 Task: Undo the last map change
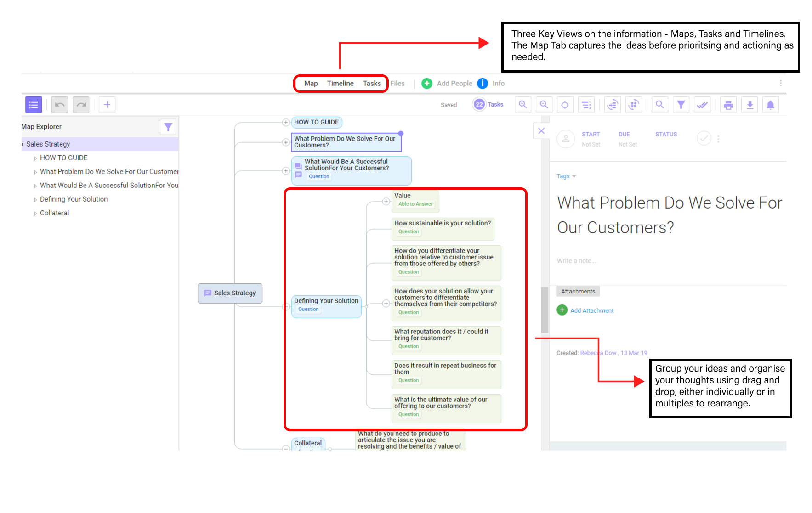click(60, 105)
